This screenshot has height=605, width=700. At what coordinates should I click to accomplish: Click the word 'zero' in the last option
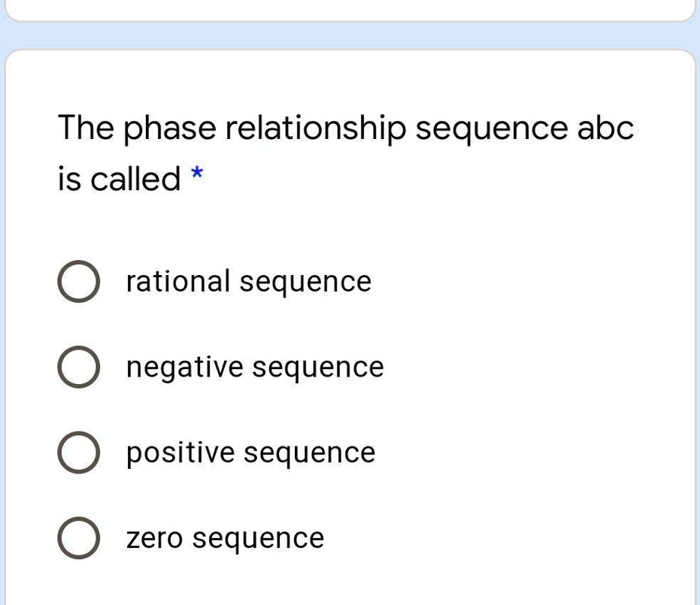(154, 539)
